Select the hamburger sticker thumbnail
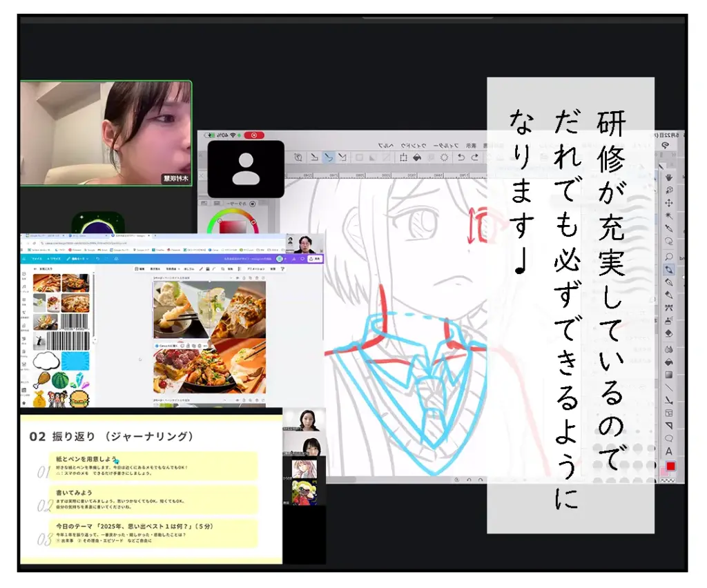Image resolution: width=707 pixels, height=588 pixels. click(x=81, y=399)
